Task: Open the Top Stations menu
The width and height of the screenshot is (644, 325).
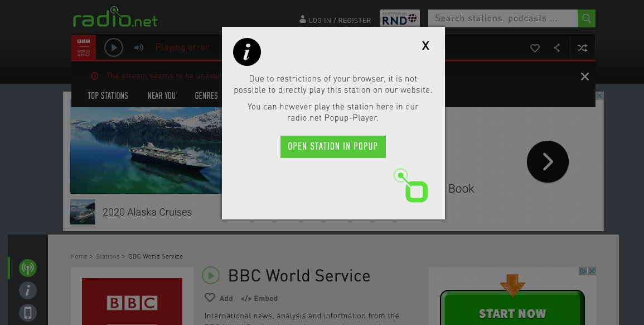Action: (x=108, y=95)
